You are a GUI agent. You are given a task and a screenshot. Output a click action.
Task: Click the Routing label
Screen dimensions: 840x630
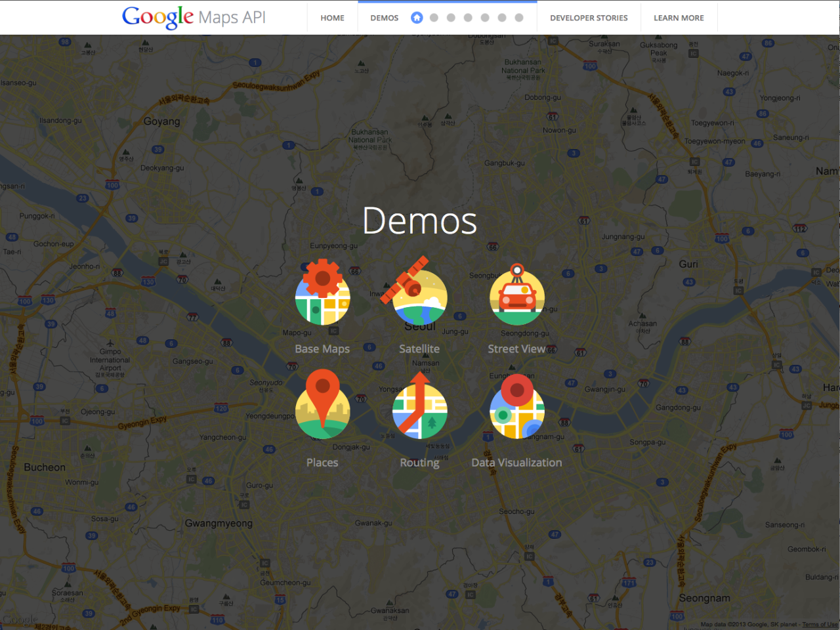[420, 463]
